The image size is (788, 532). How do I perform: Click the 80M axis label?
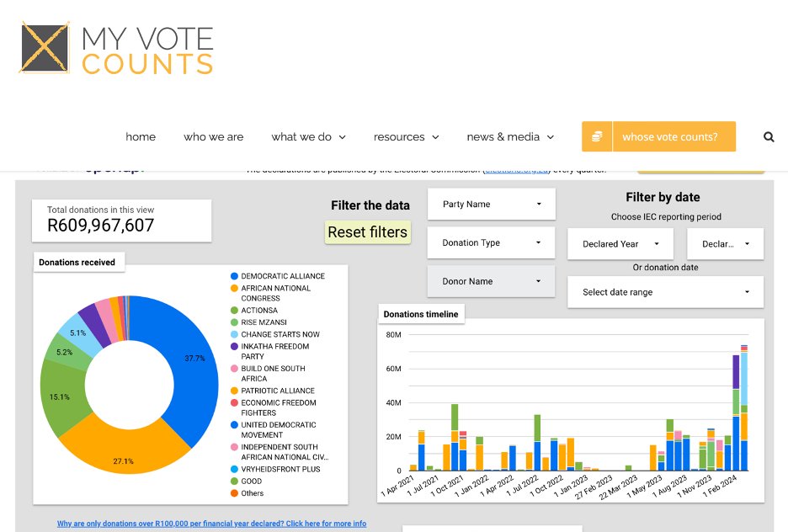(393, 334)
